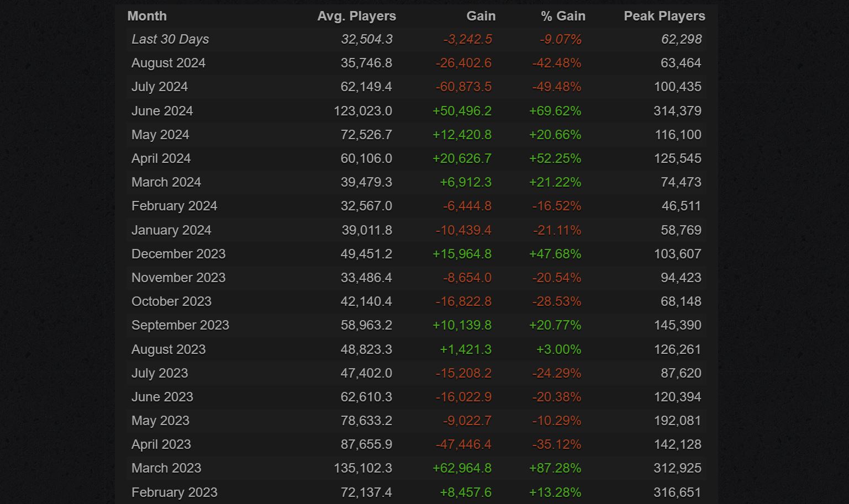Select the February 2023 month cell
The width and height of the screenshot is (849, 504).
click(x=175, y=492)
